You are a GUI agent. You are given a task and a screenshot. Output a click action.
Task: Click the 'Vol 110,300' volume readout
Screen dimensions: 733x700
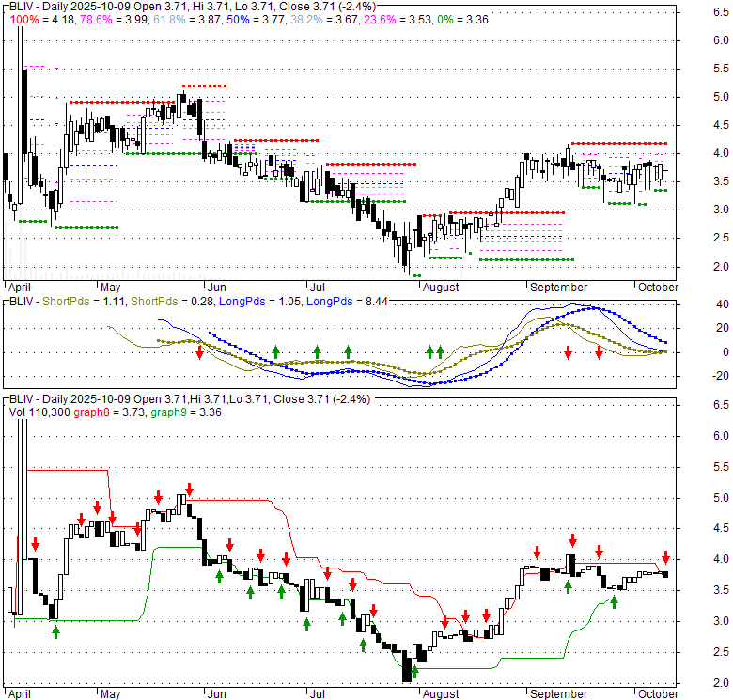click(x=39, y=412)
